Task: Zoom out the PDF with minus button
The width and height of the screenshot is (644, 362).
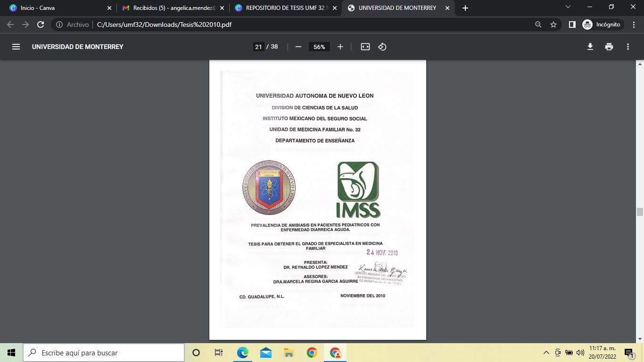Action: (298, 47)
